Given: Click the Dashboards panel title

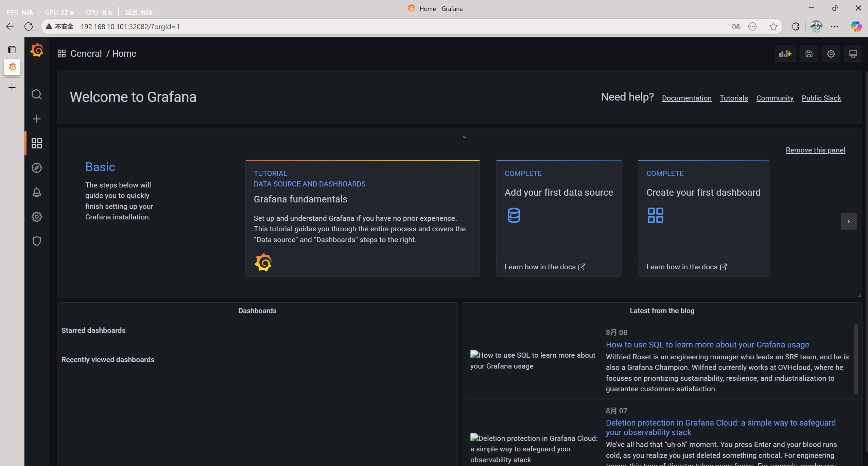Looking at the screenshot, I should pos(257,311).
